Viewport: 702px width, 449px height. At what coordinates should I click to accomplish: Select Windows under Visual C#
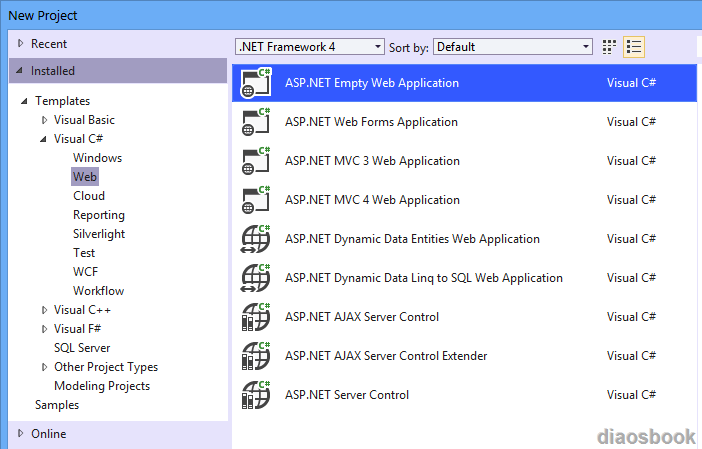tap(97, 158)
